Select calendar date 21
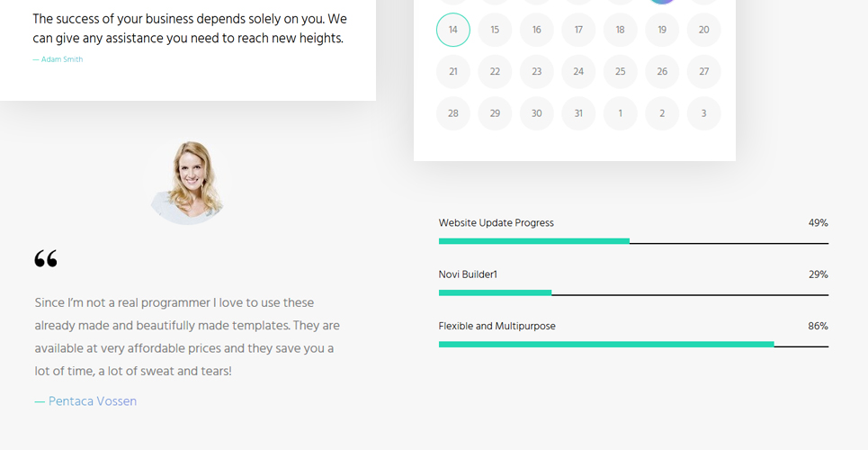868x450 pixels. click(x=452, y=71)
